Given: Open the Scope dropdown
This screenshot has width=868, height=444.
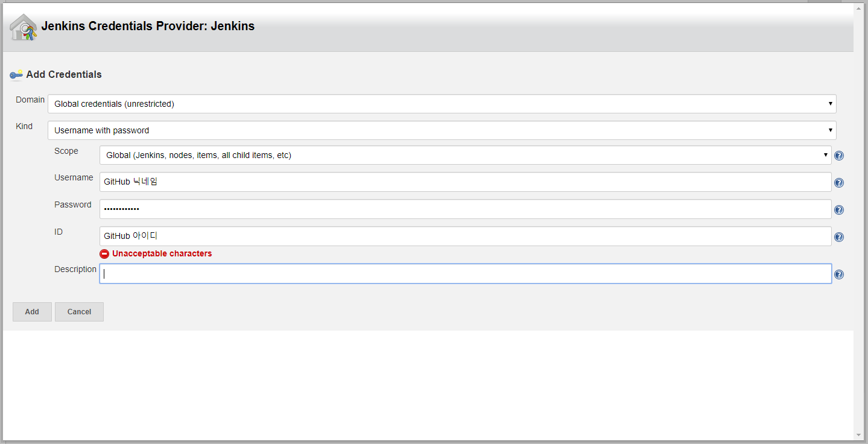Looking at the screenshot, I should [466, 155].
